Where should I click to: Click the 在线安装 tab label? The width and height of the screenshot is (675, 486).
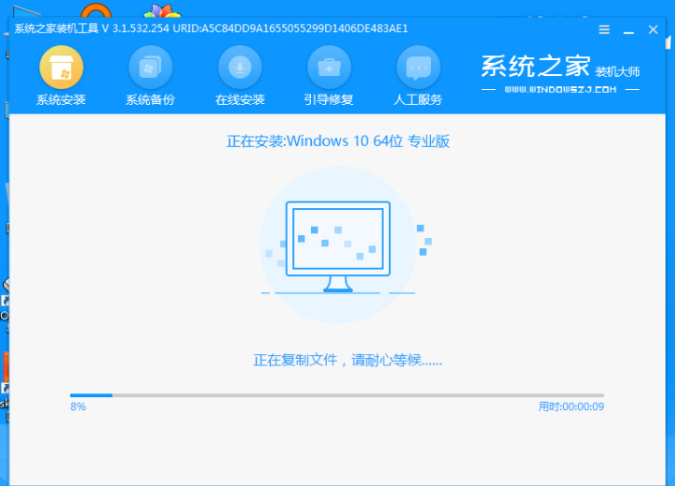[x=240, y=100]
